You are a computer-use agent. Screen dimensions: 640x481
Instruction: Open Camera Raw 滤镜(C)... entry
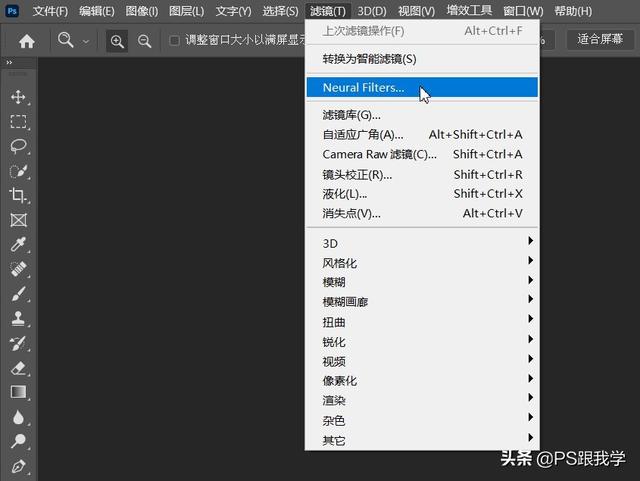coord(422,154)
